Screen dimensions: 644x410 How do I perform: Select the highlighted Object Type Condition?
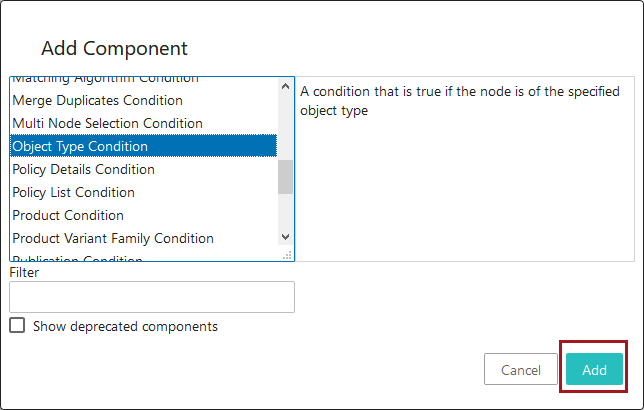[x=80, y=146]
